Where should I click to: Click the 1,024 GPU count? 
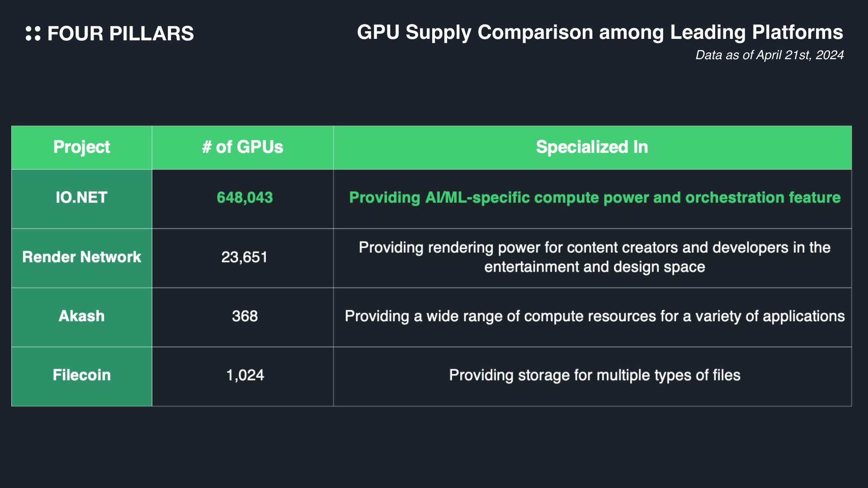coord(245,375)
